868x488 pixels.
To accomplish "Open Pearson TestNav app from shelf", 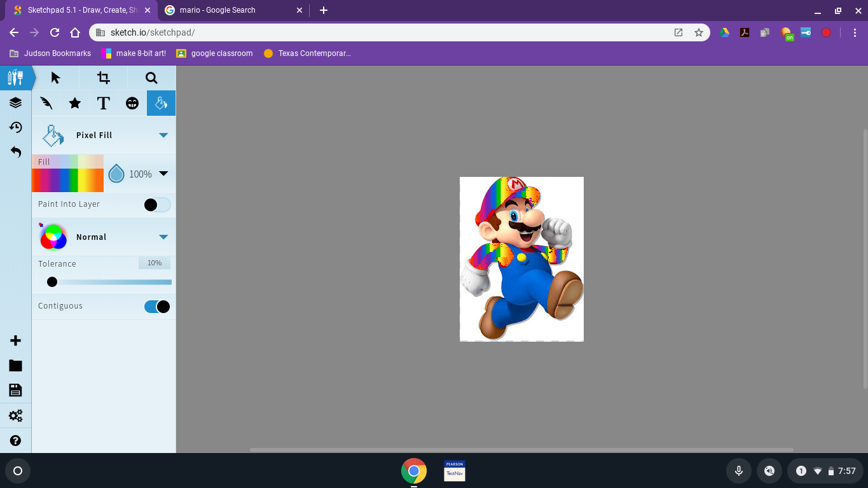I will (x=455, y=471).
